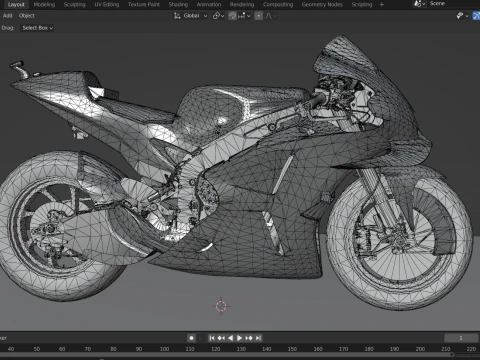The width and height of the screenshot is (480, 360).
Task: Open the Animation workspace tab
Action: [x=209, y=4]
